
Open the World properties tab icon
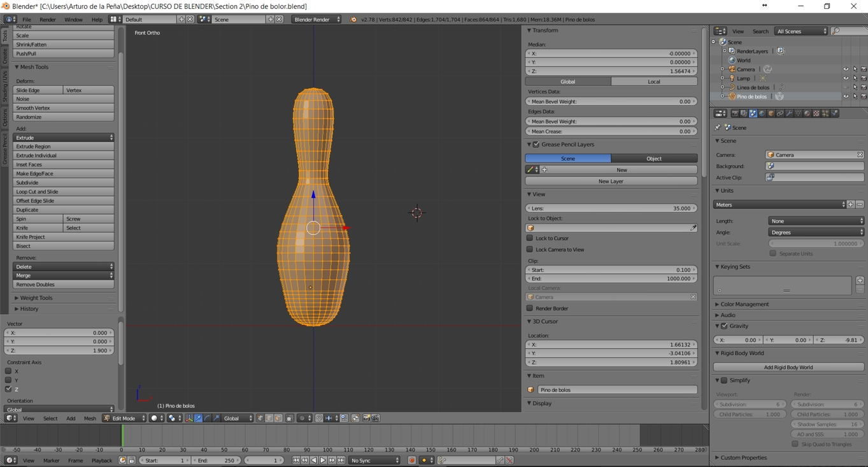pyautogui.click(x=762, y=113)
